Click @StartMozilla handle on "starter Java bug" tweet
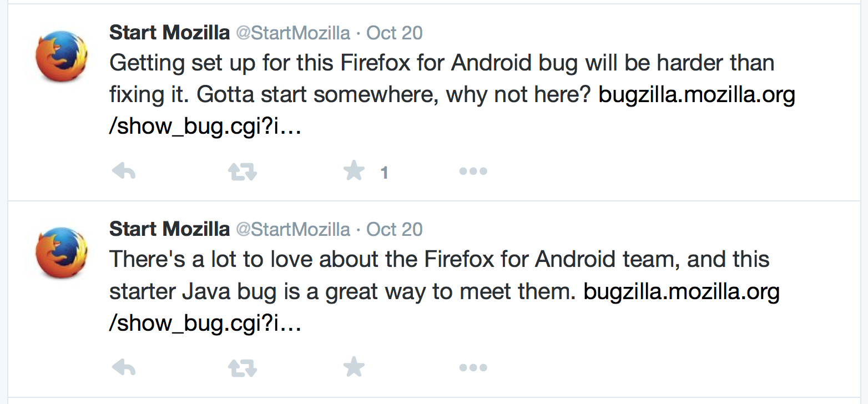The height and width of the screenshot is (404, 868). point(293,229)
